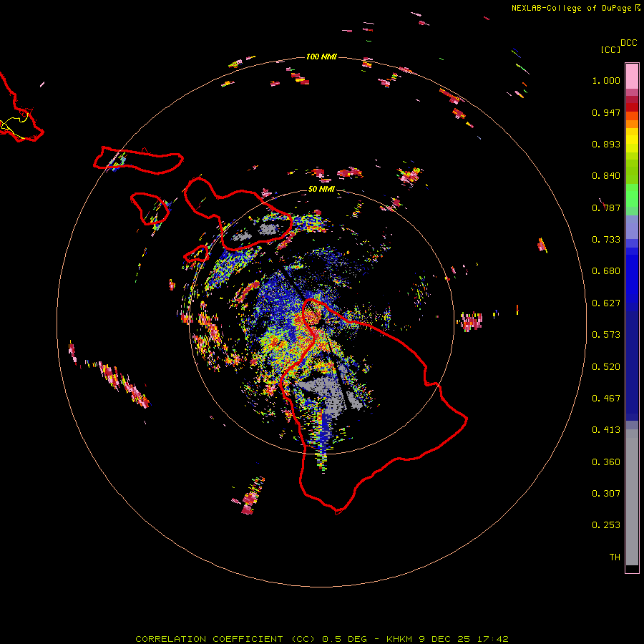Select the 0.627 scale value
Viewport: 644px width, 644px height.
tap(606, 303)
